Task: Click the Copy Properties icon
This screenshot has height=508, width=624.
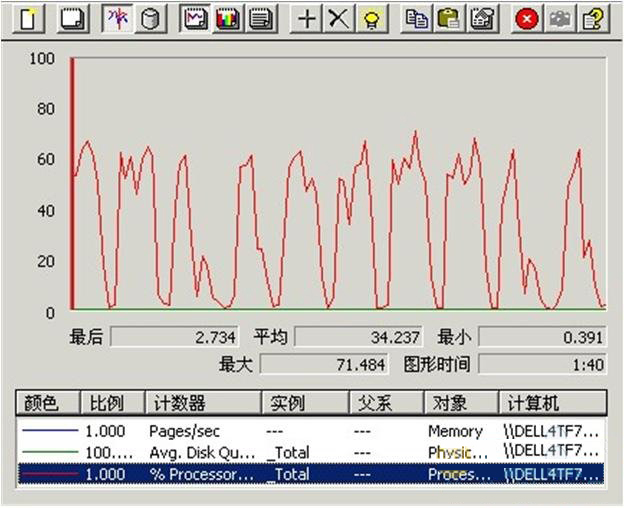Action: 416,19
